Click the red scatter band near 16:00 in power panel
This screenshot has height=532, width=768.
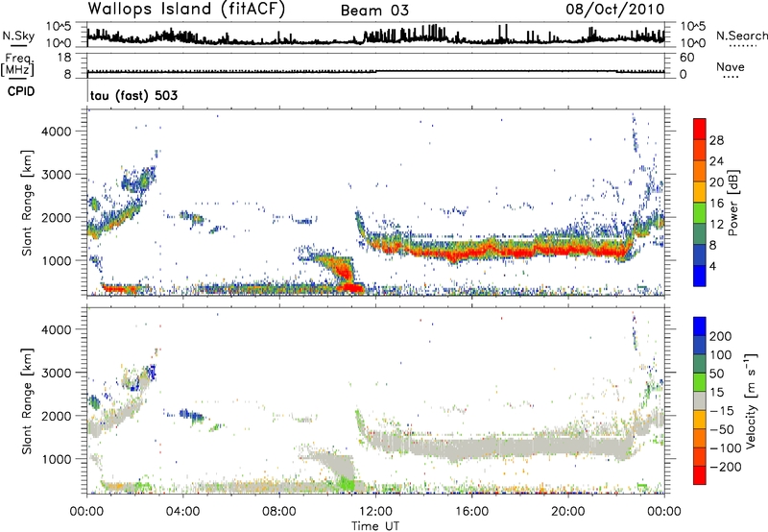coord(471,254)
